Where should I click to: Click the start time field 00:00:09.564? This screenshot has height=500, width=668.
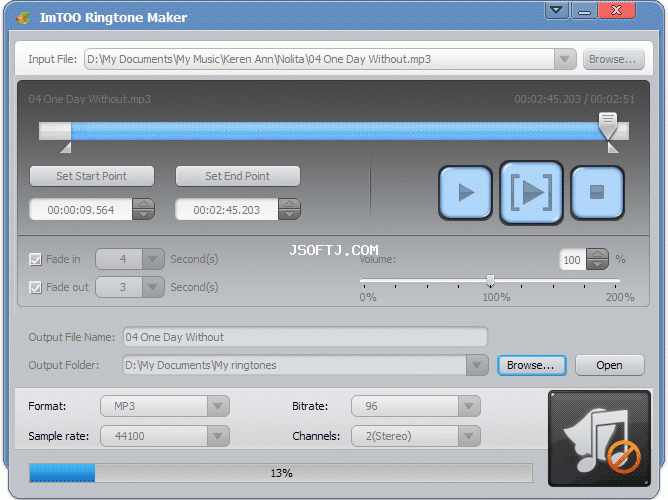point(81,210)
